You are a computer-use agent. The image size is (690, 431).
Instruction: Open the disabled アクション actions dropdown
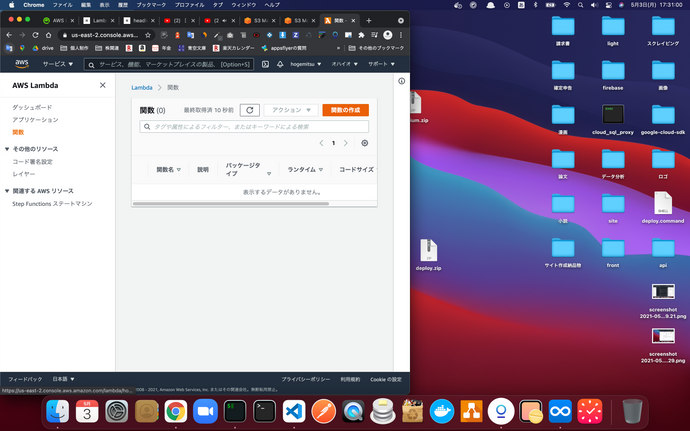(291, 110)
